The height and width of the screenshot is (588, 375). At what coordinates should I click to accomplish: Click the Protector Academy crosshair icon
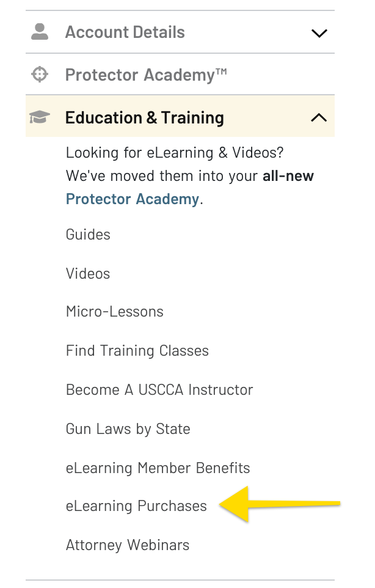pos(40,75)
